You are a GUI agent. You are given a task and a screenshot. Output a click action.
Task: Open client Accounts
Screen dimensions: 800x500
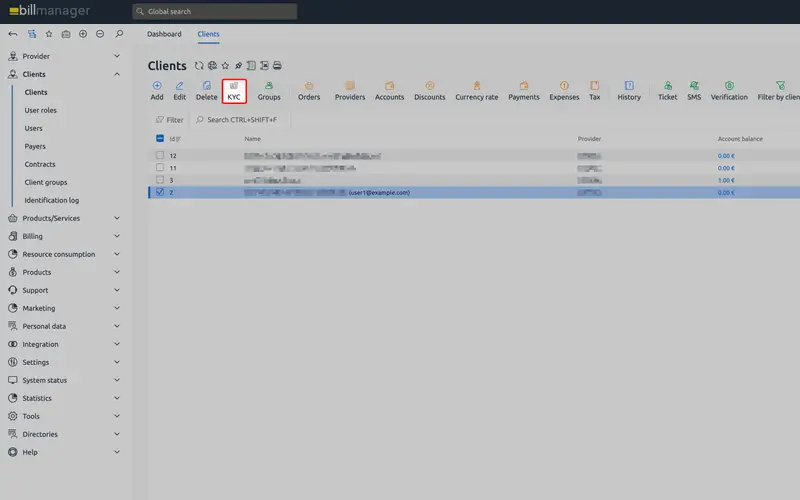[x=389, y=91]
